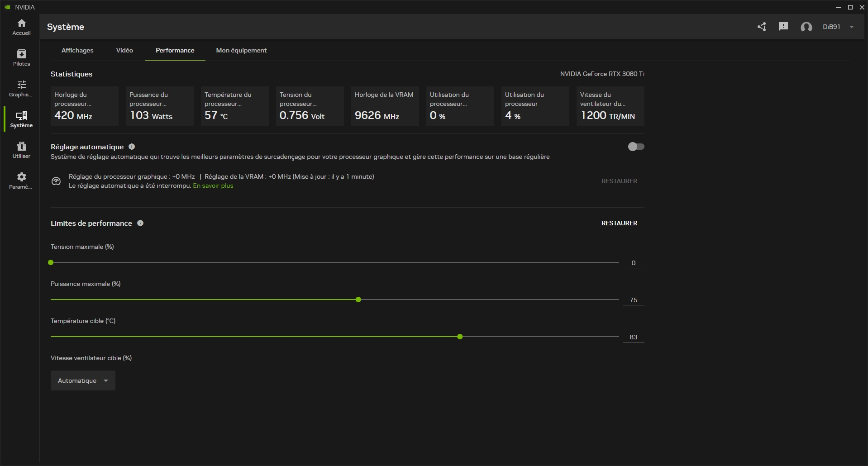Enable the Réglage automatique toggle
The height and width of the screenshot is (466, 868).
pos(636,147)
